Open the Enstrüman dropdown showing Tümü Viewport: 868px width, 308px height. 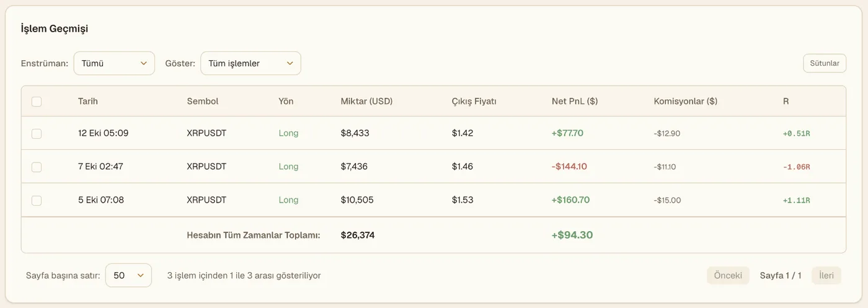pos(114,63)
